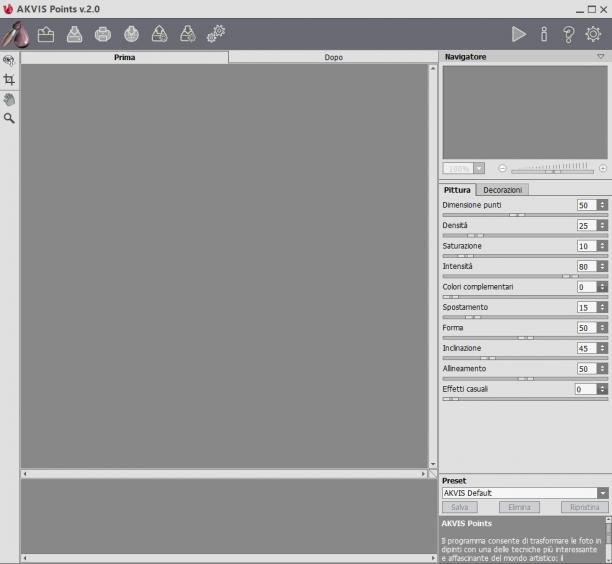Adjust Colori complementari stepper arrows
The width and height of the screenshot is (612, 564).
[603, 287]
